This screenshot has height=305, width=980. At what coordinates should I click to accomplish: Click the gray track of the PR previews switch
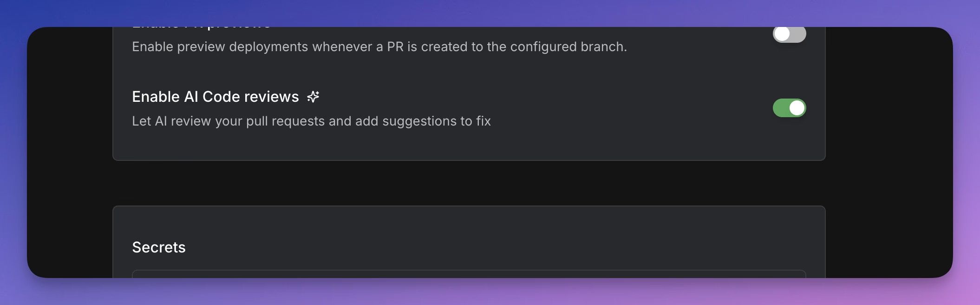[x=799, y=34]
